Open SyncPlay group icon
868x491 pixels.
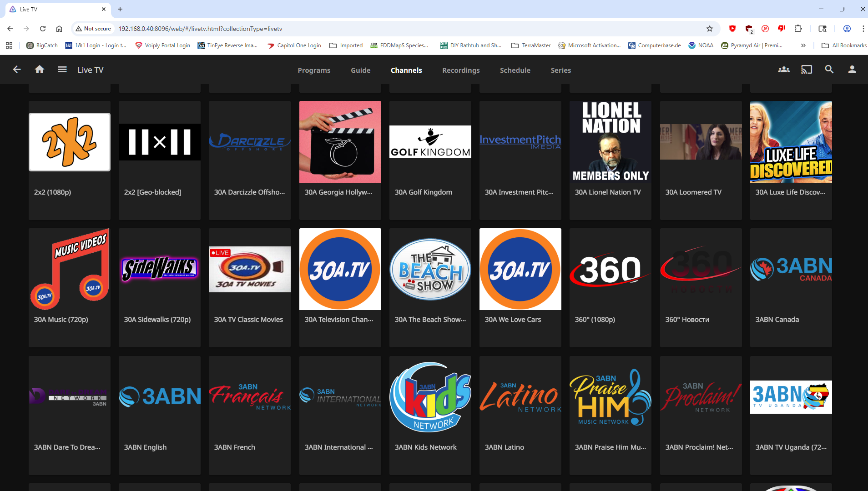pyautogui.click(x=784, y=70)
